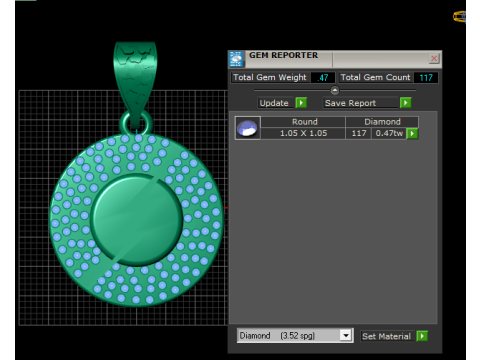Click the Total Gem Weight value .47
This screenshot has height=360, width=480.
click(323, 78)
